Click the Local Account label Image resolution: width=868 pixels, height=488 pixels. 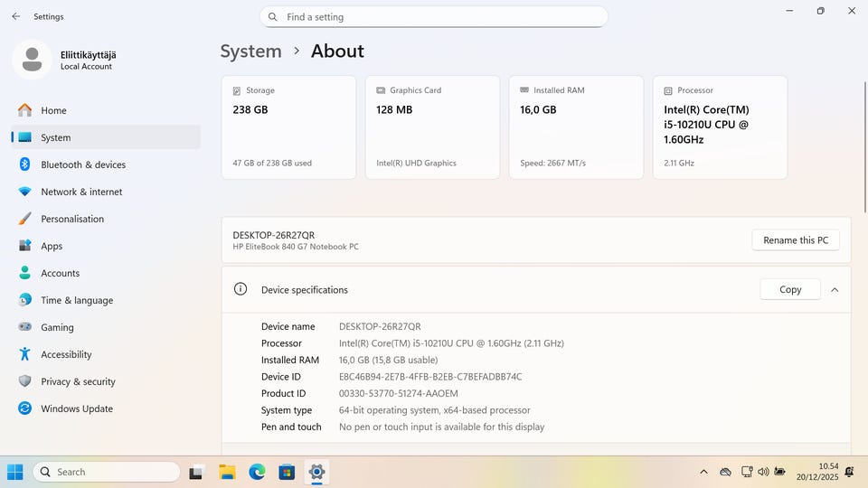coord(86,66)
